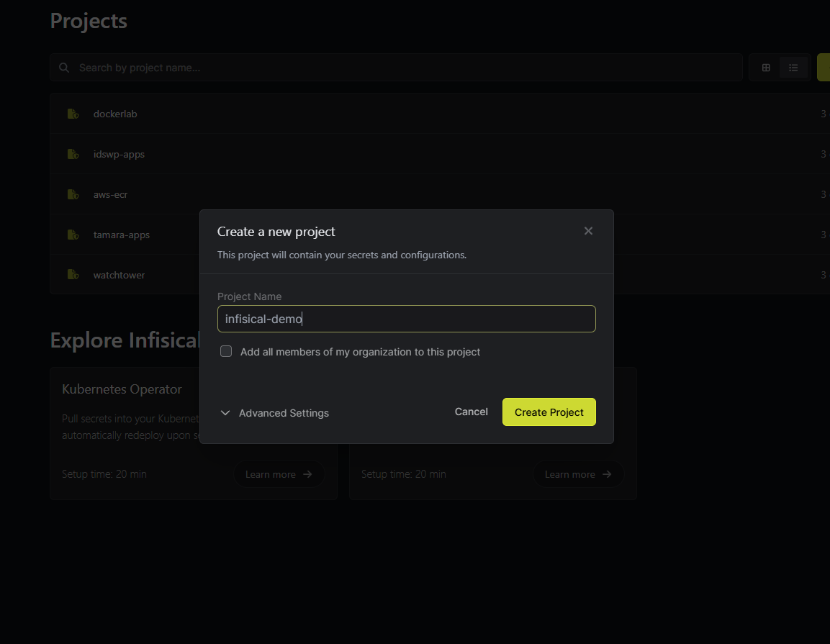Close the Create a new project dialog
Viewport: 830px width, 644px height.
[x=588, y=231]
